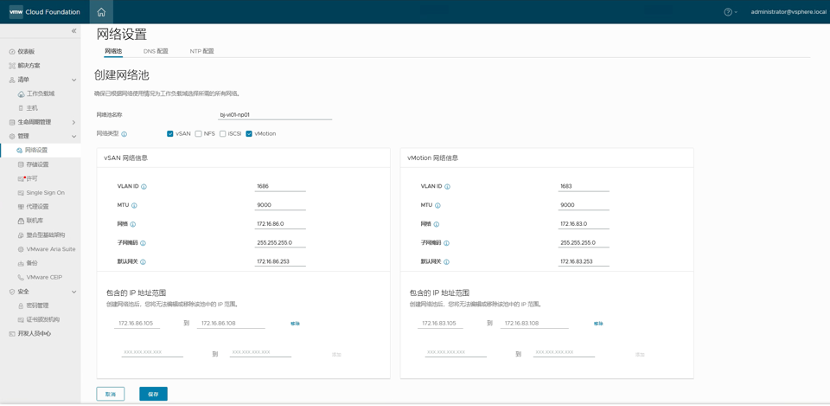Switch to the NTP 配置 tab
Screen dimensions: 830x406
pyautogui.click(x=202, y=51)
